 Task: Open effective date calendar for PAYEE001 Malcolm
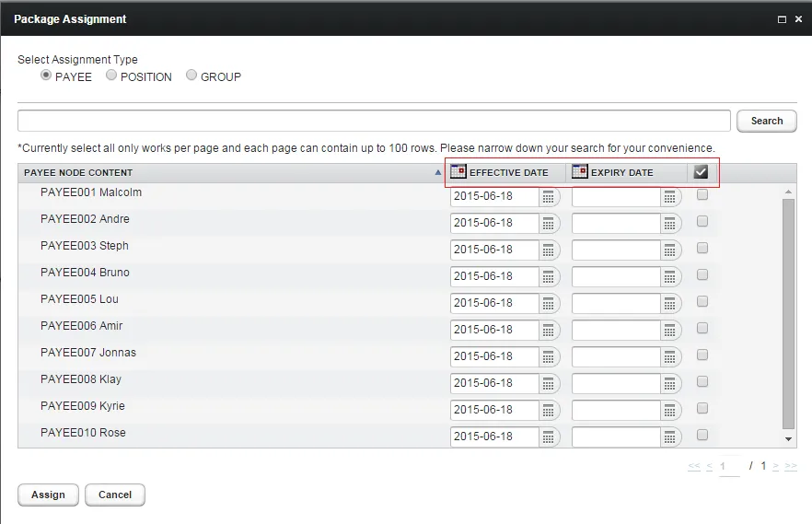[548, 197]
